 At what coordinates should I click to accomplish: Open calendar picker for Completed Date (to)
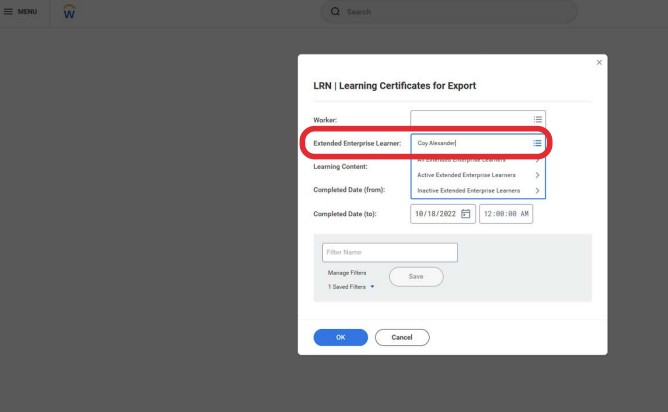click(x=465, y=214)
